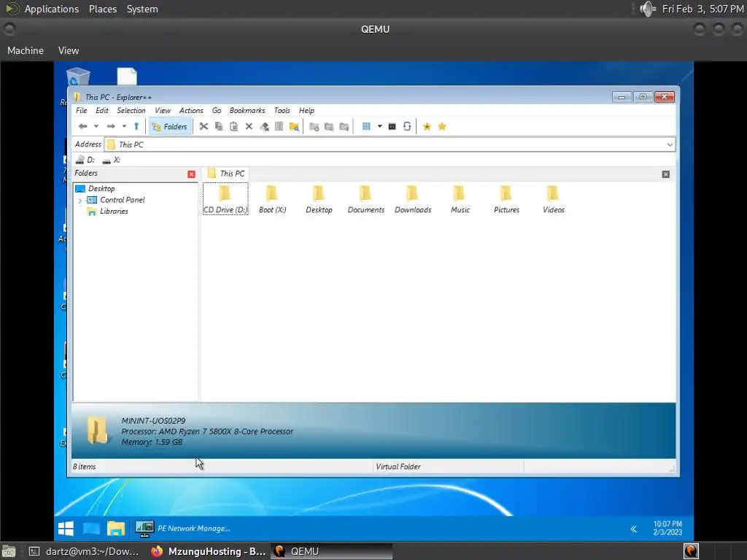The height and width of the screenshot is (560, 747).
Task: Expand the Control Panel tree node
Action: (x=80, y=201)
